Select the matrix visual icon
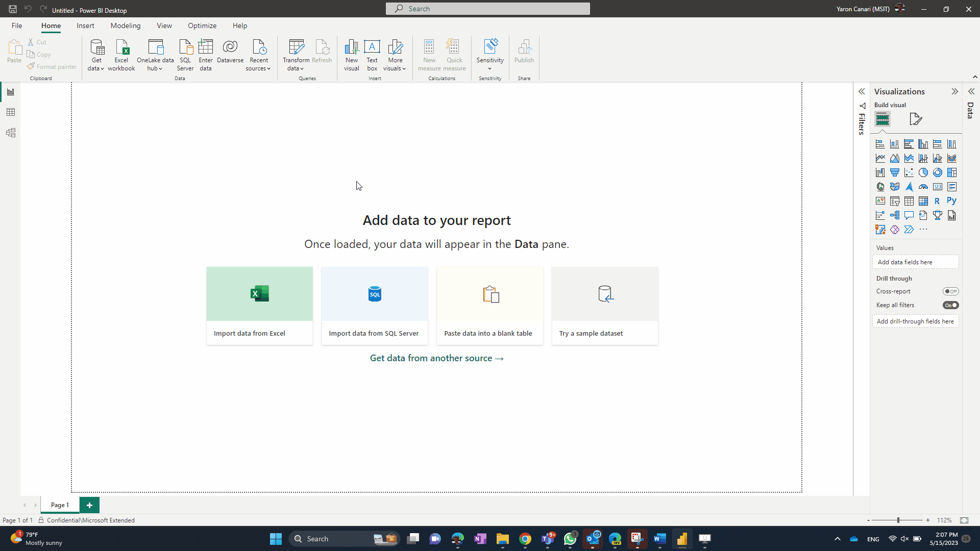980x551 pixels. coord(923,201)
